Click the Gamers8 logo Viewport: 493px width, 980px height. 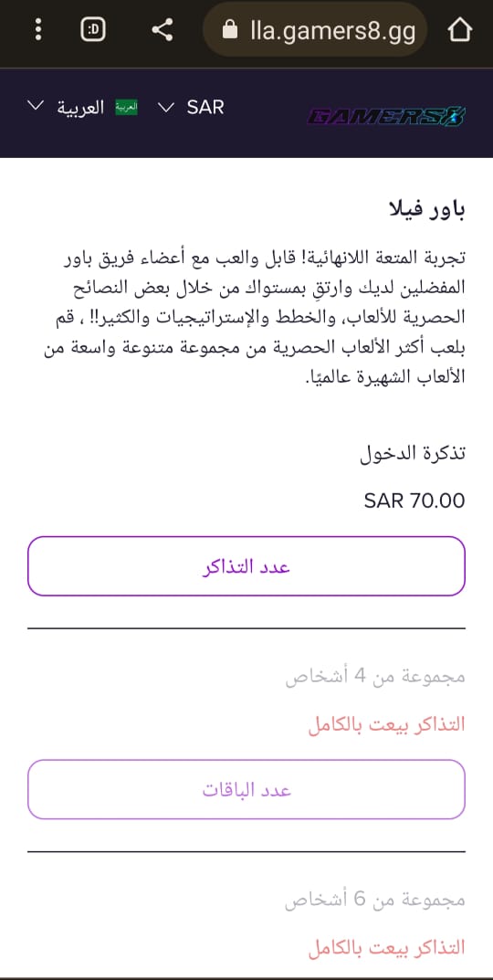[x=387, y=117]
